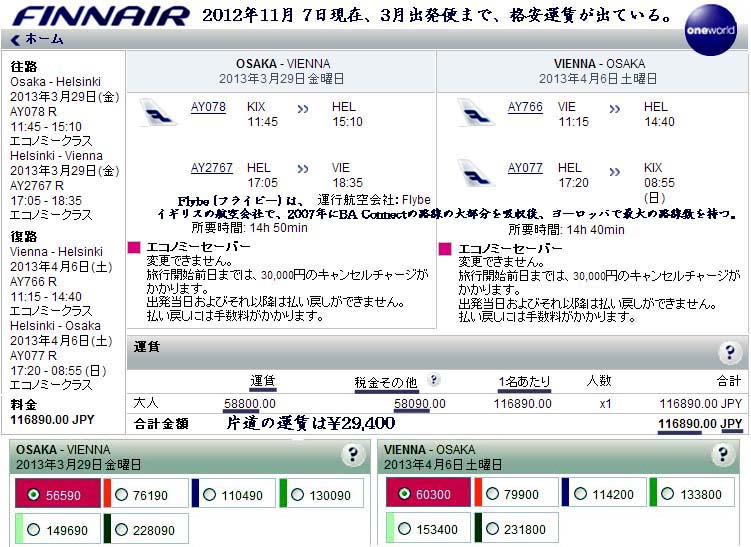Select the 110490 outbound fare option

tap(234, 493)
